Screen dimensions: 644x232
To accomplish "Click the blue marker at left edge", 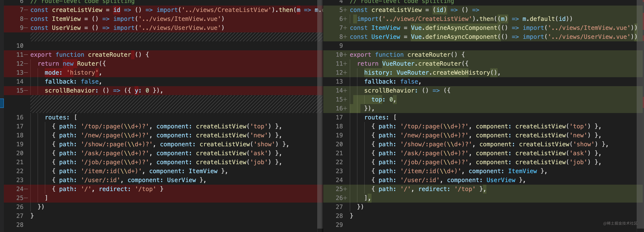I will pyautogui.click(x=2, y=103).
